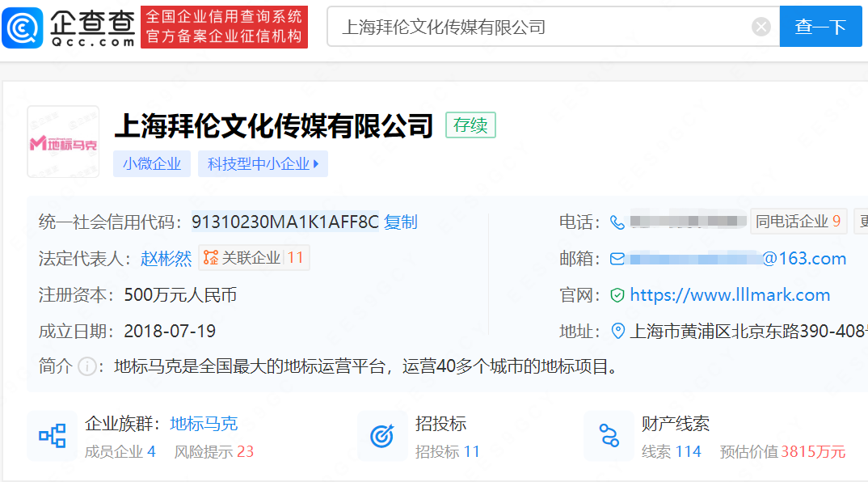The width and height of the screenshot is (868, 482).
Task: View 预估价值 3815万元 estimate
Action: [783, 451]
